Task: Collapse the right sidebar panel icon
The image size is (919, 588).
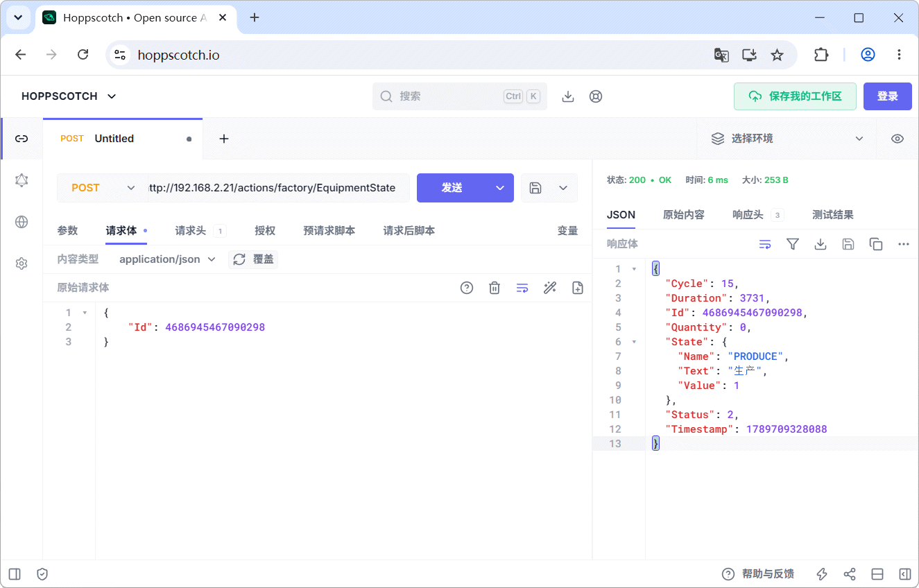Action: tap(905, 574)
